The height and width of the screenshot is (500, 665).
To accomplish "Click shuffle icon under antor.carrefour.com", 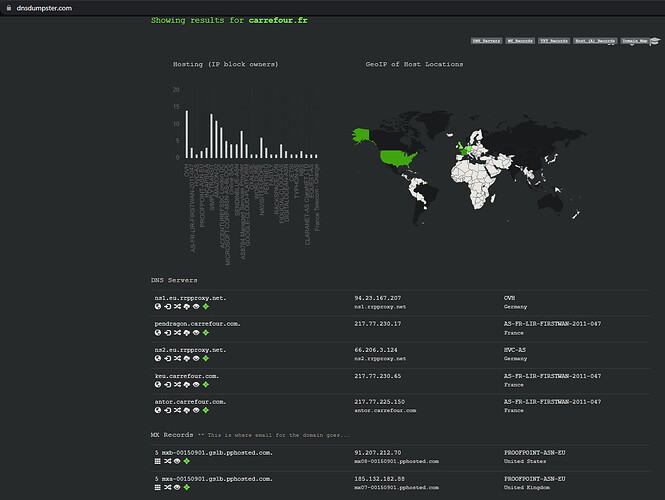I will click(x=177, y=410).
